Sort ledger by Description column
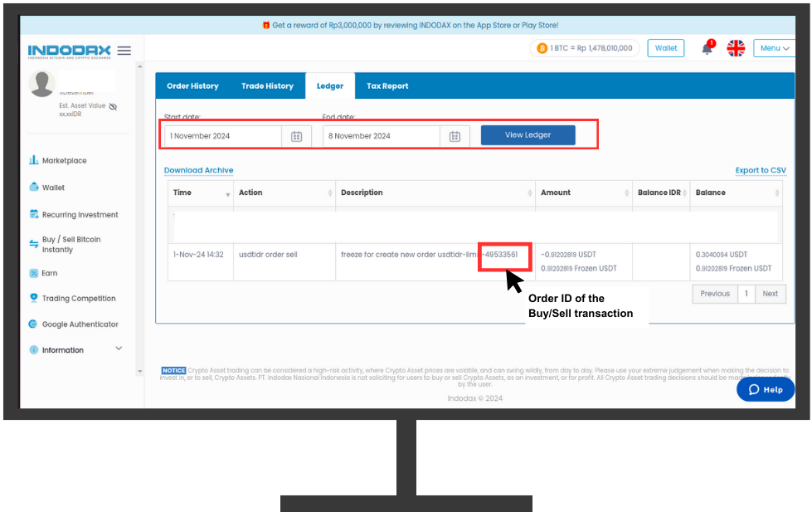Image resolution: width=812 pixels, height=512 pixels. pos(435,193)
